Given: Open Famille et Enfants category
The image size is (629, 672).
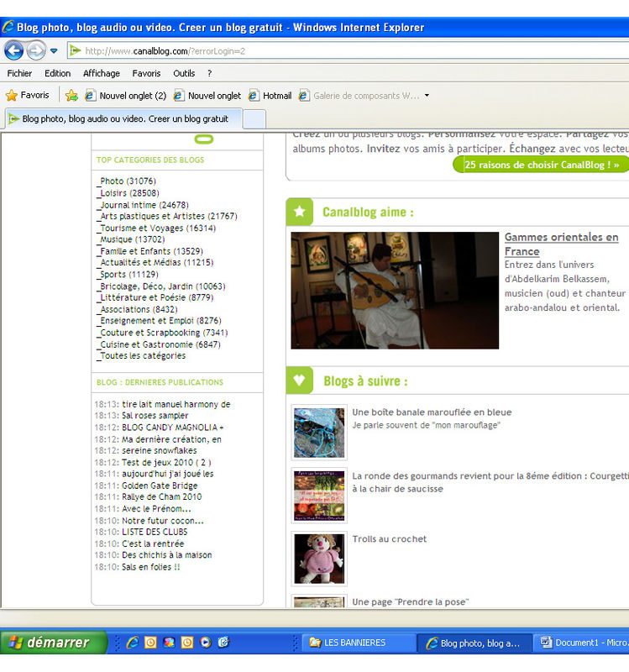Looking at the screenshot, I should pos(151,251).
